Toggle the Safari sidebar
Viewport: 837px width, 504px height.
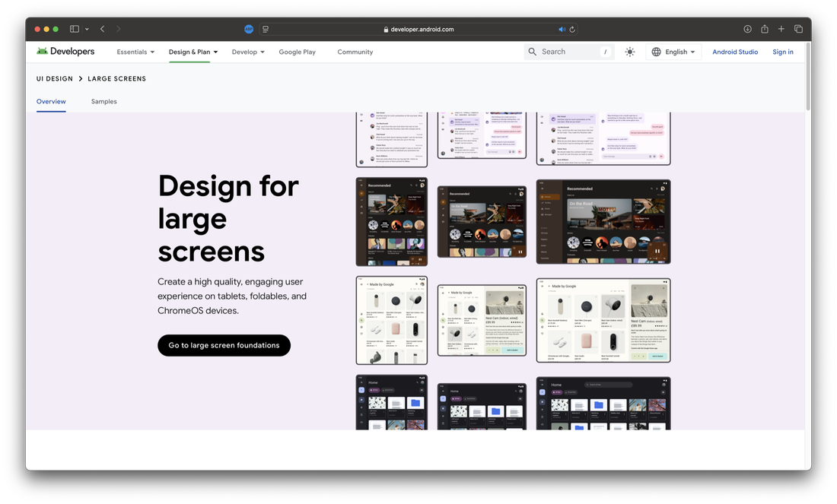[x=75, y=29]
